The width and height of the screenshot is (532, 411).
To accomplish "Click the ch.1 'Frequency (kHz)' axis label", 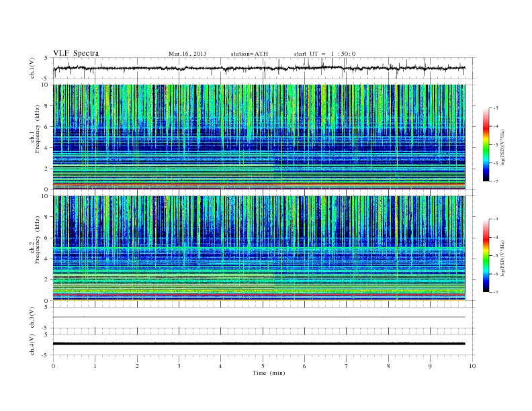I will click(37, 129).
